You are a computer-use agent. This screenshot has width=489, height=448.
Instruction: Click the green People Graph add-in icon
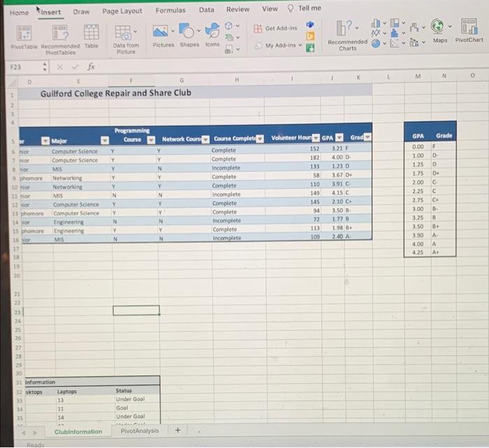tap(310, 48)
